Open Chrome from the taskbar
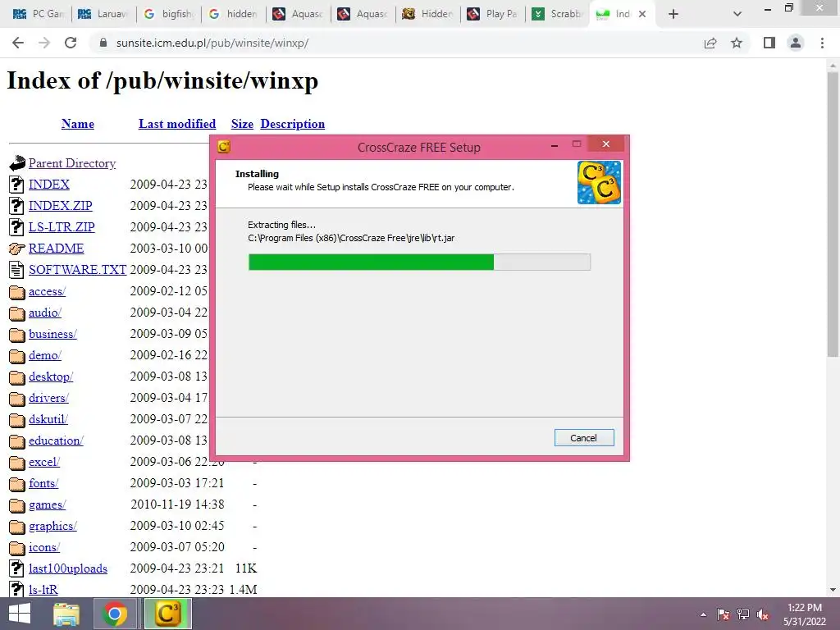840x630 pixels. pyautogui.click(x=115, y=614)
